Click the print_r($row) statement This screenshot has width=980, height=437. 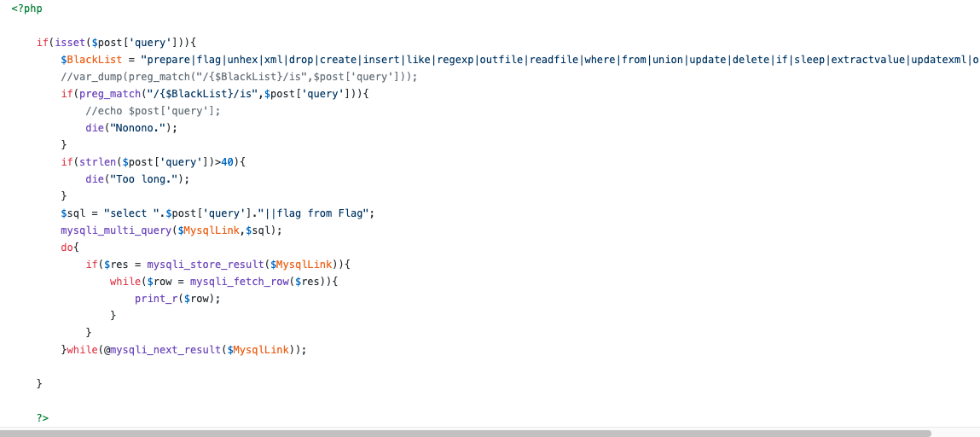(x=177, y=298)
